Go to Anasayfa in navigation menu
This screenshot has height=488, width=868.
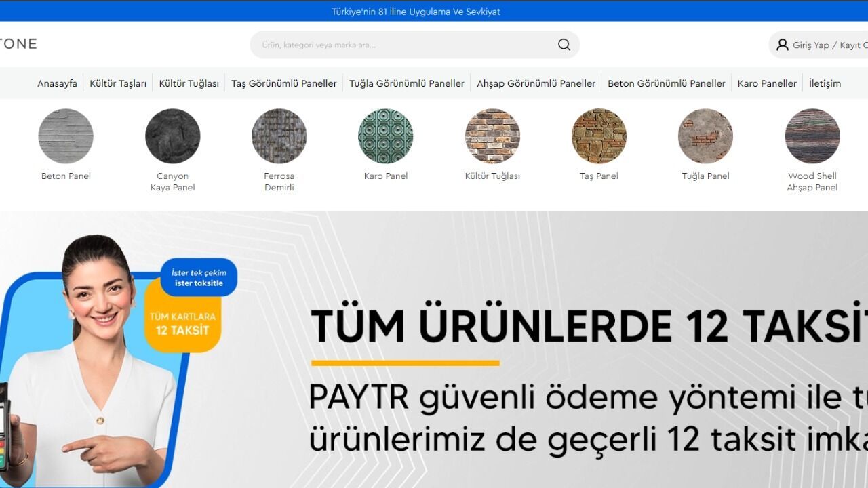[x=57, y=83]
